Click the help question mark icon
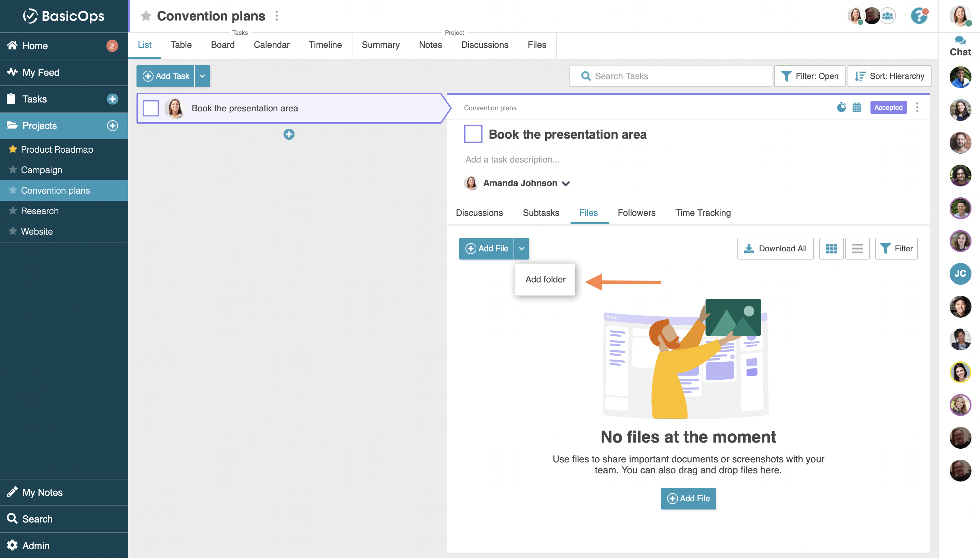Screen dimensions: 980x558 click(919, 16)
